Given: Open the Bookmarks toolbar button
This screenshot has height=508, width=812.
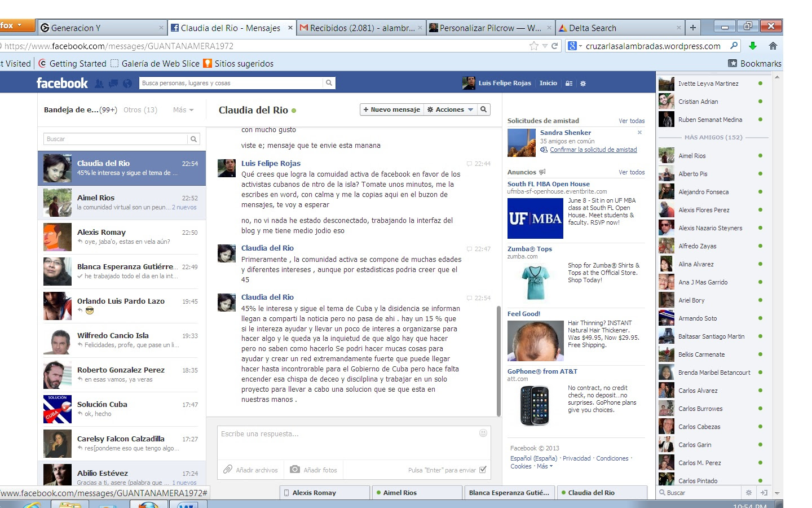Looking at the screenshot, I should 754,63.
